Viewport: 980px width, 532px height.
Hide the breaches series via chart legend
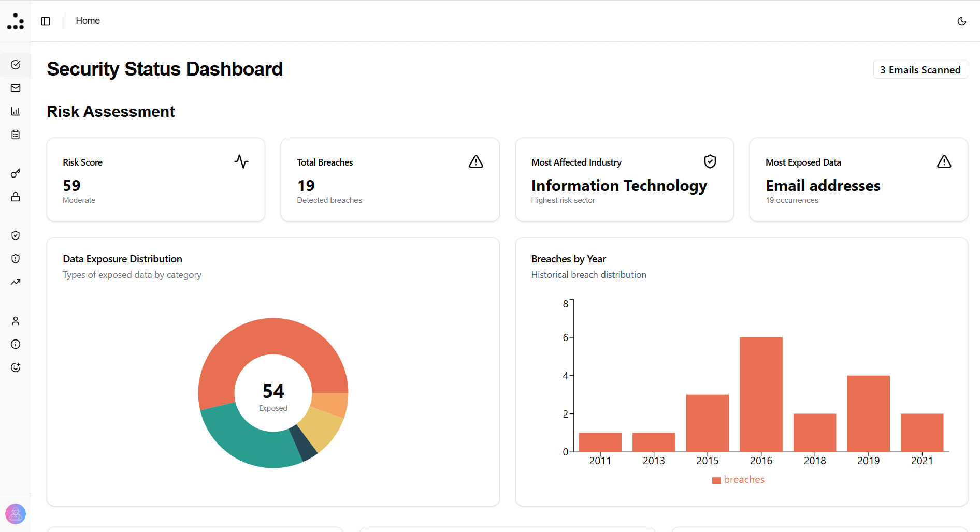(738, 480)
